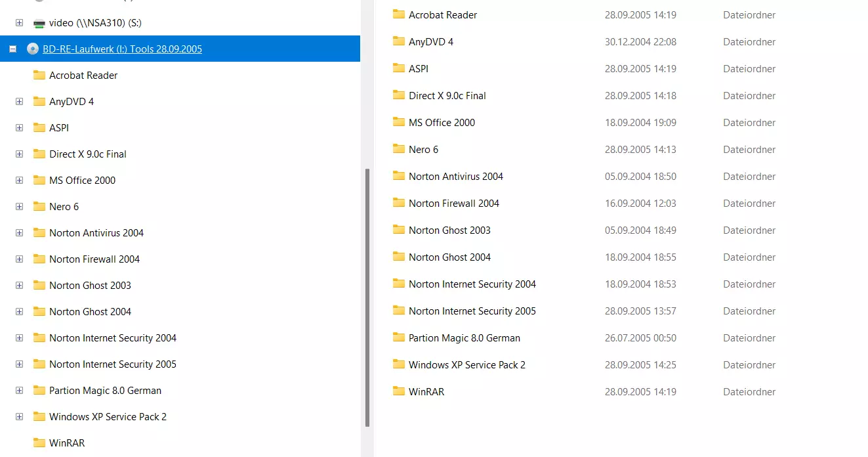Click Norton Ghost 2004 folder icon in list
Screen dimensions: 868x457
click(399, 256)
